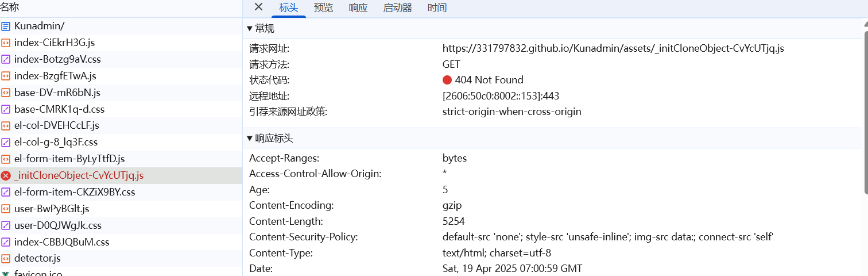
Task: Click the 名称 column header
Action: click(x=121, y=8)
